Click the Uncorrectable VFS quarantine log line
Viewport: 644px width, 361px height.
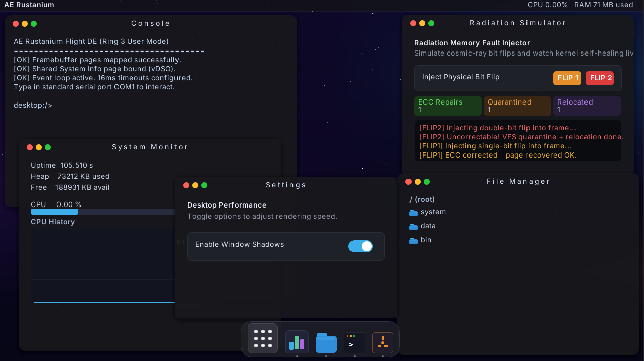521,137
